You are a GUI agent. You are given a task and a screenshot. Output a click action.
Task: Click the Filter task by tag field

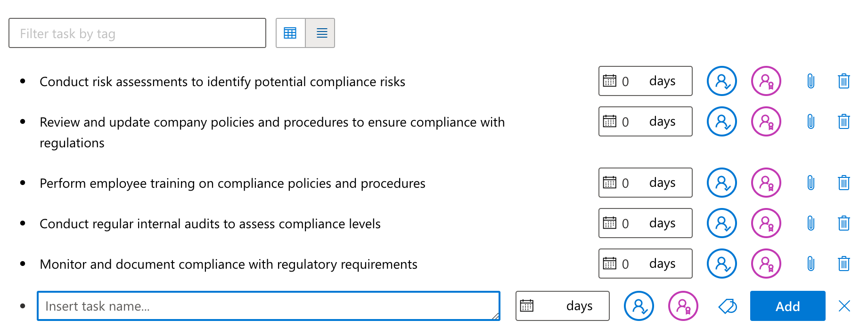tap(137, 33)
